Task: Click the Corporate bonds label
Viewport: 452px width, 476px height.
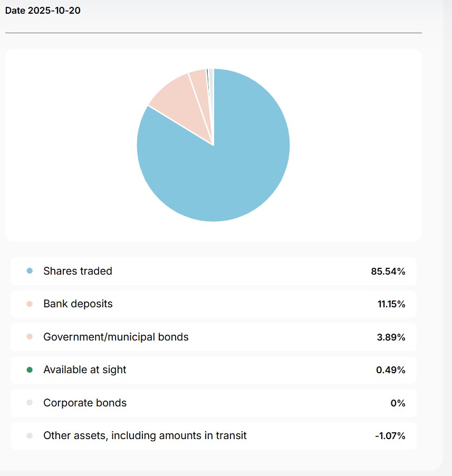Action: click(85, 403)
